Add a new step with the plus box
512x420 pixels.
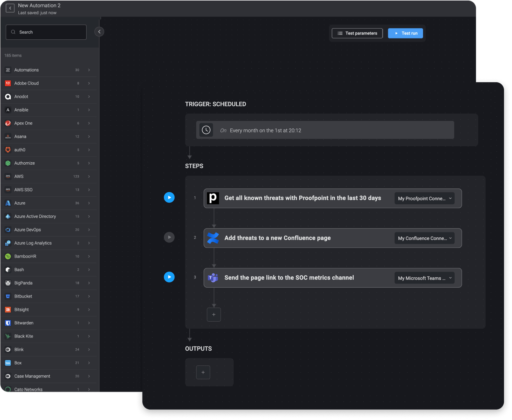coord(214,315)
